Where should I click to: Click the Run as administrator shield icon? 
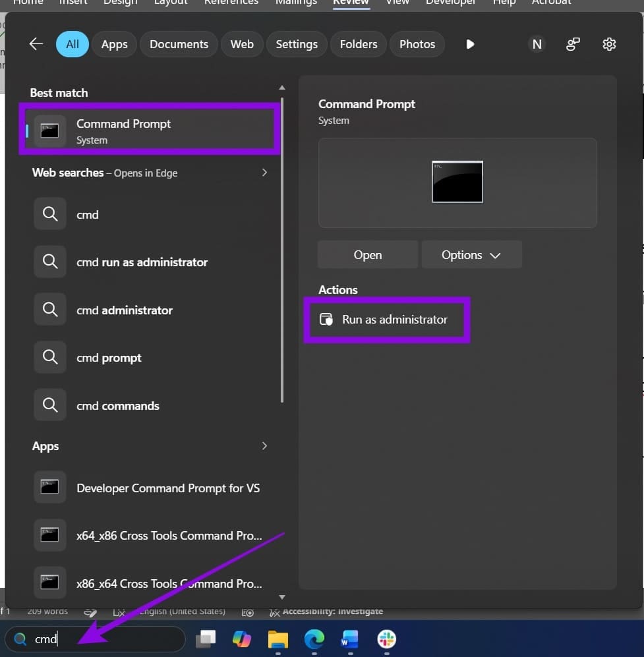click(x=326, y=320)
